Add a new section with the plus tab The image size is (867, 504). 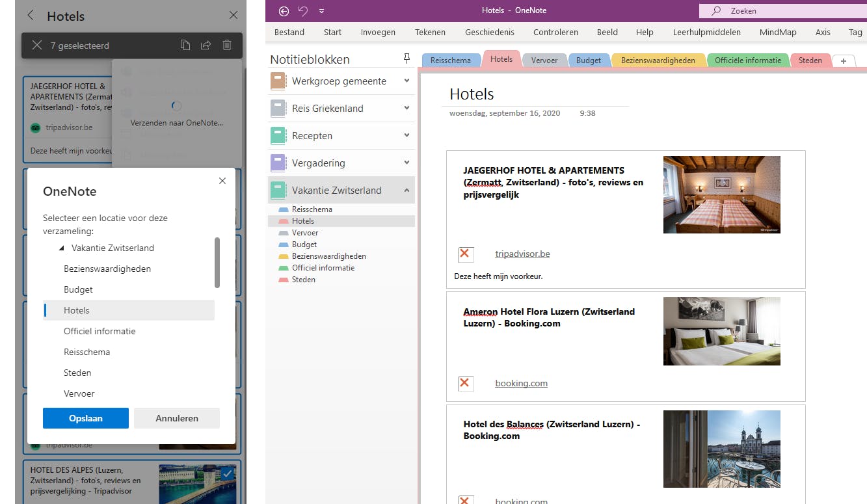click(844, 60)
